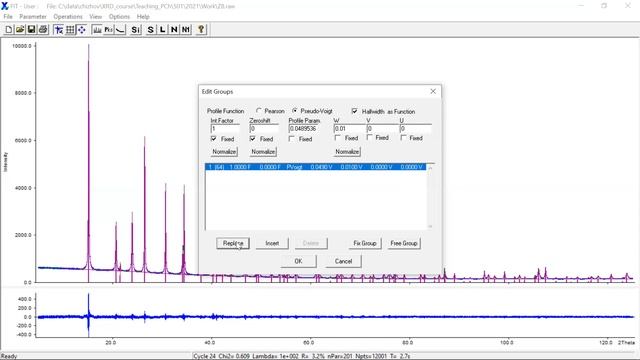
Task: Open the Help menu
Action: click(x=143, y=17)
